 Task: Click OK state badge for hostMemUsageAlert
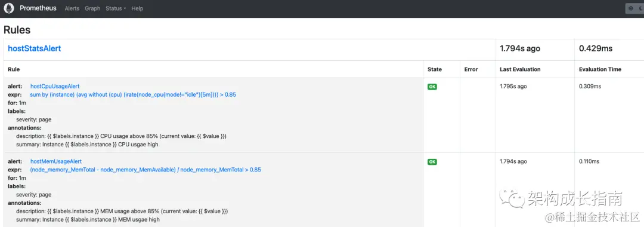pos(432,162)
